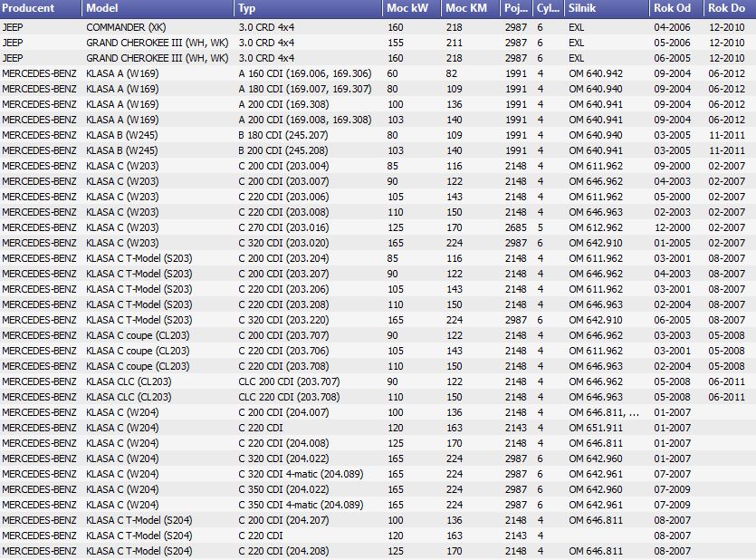Click the Poj... column header
This screenshot has width=756, height=560.
coord(516,8)
